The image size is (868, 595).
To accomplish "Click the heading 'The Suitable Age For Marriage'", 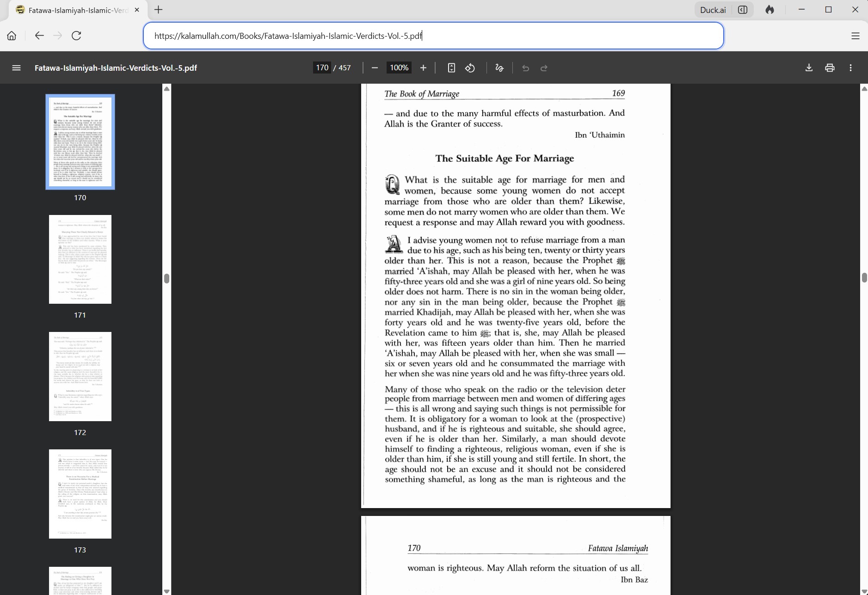I will pyautogui.click(x=505, y=159).
